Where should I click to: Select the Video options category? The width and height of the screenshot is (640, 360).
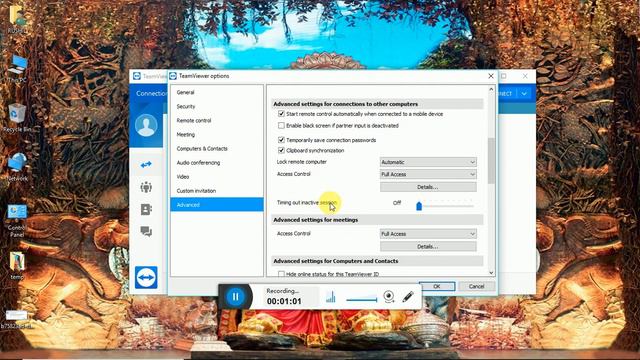pyautogui.click(x=217, y=177)
